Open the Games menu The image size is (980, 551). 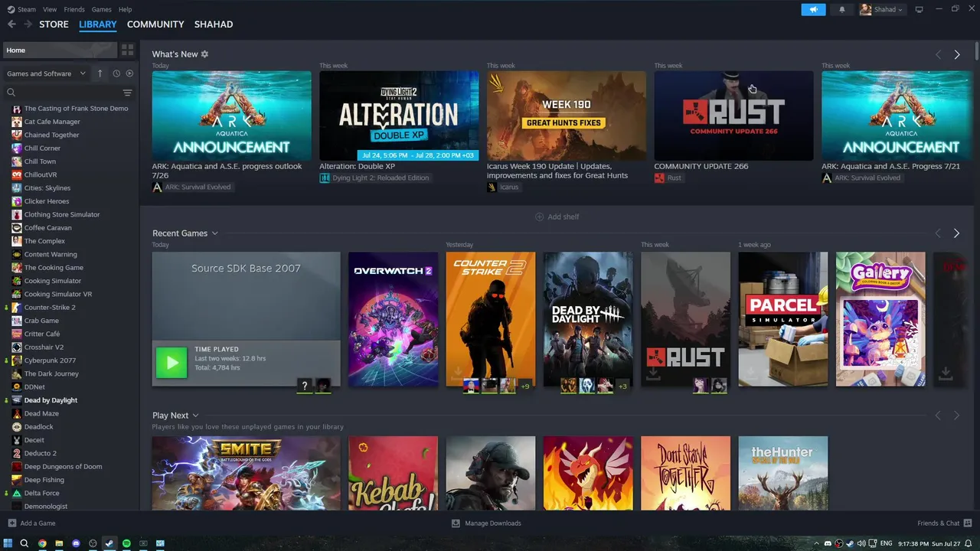coord(101,9)
